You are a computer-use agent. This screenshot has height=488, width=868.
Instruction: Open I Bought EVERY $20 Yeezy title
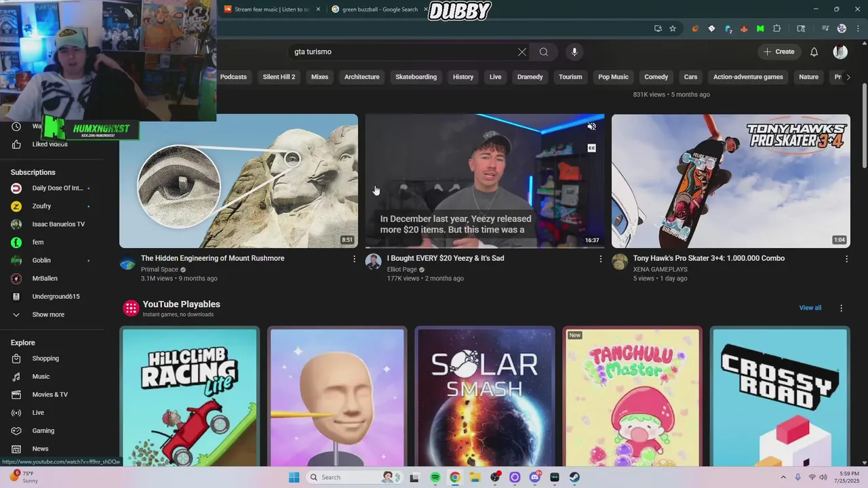coord(446,258)
